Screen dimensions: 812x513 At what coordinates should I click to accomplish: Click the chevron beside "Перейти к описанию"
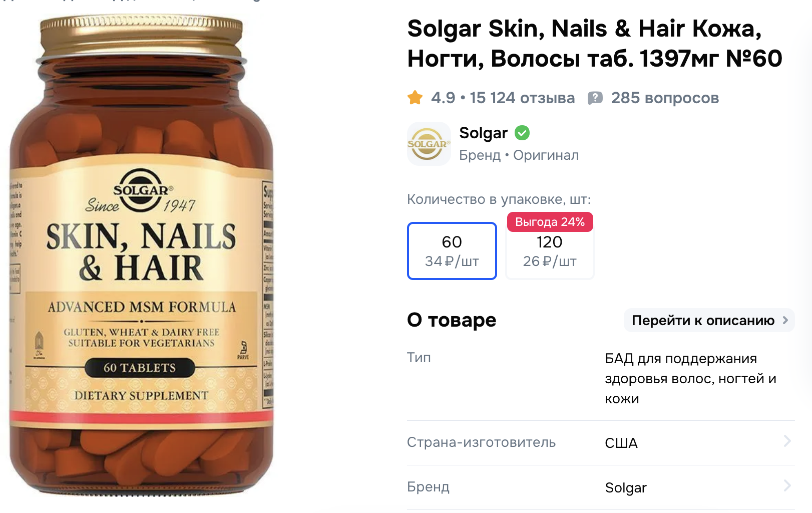pos(785,320)
